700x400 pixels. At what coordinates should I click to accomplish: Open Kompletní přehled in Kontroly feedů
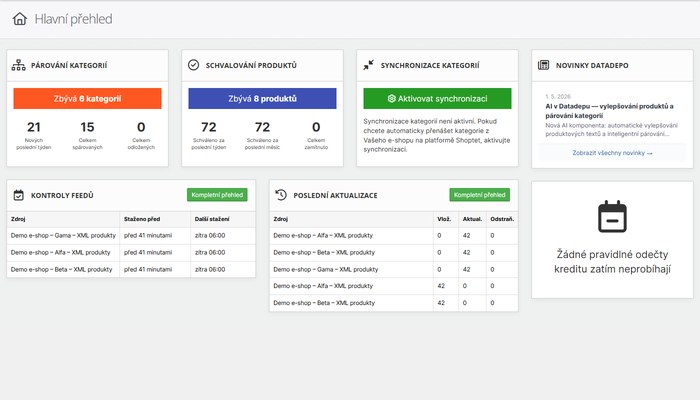(217, 195)
